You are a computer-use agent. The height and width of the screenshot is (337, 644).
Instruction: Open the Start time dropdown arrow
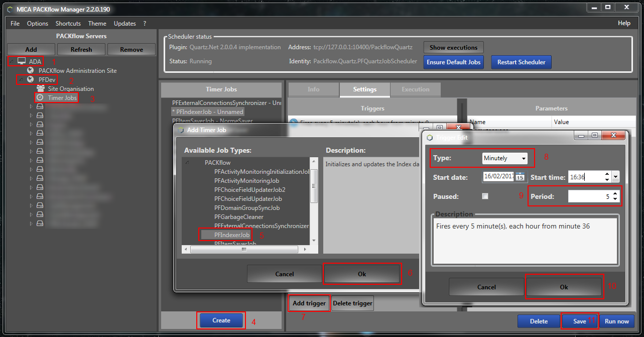pyautogui.click(x=615, y=176)
